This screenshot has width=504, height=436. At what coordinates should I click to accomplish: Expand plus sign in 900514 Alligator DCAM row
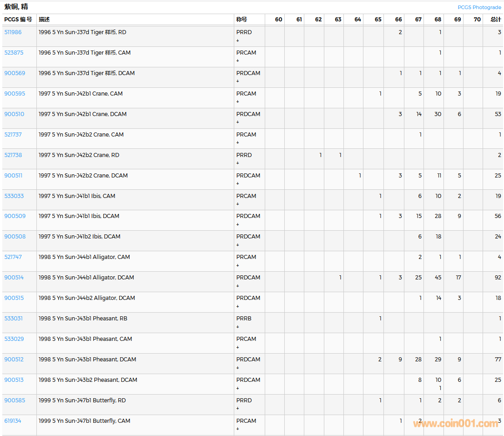point(237,286)
